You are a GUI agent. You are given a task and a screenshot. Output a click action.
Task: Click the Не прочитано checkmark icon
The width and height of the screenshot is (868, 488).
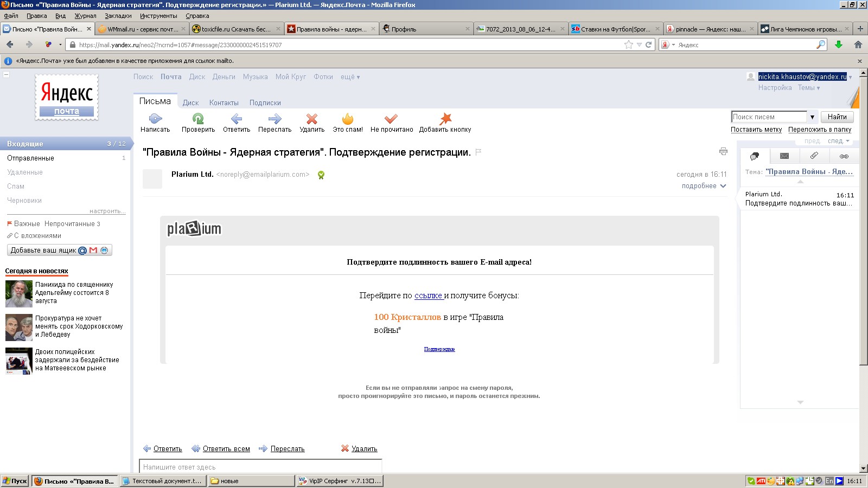391,118
